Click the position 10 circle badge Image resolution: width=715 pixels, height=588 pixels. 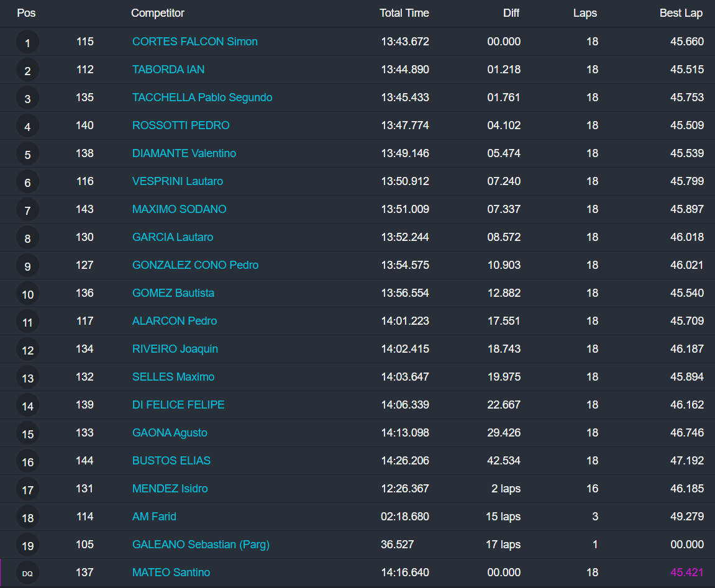tap(27, 294)
